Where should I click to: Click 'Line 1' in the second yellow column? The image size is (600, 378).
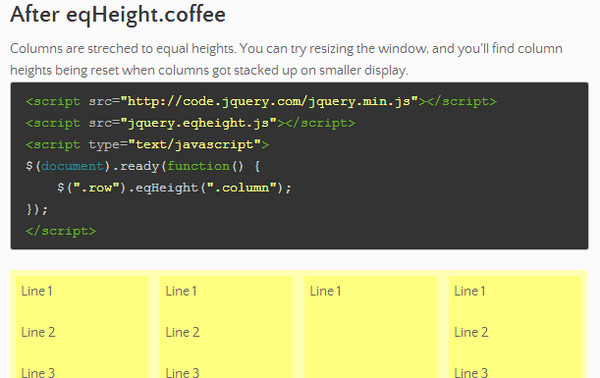181,291
